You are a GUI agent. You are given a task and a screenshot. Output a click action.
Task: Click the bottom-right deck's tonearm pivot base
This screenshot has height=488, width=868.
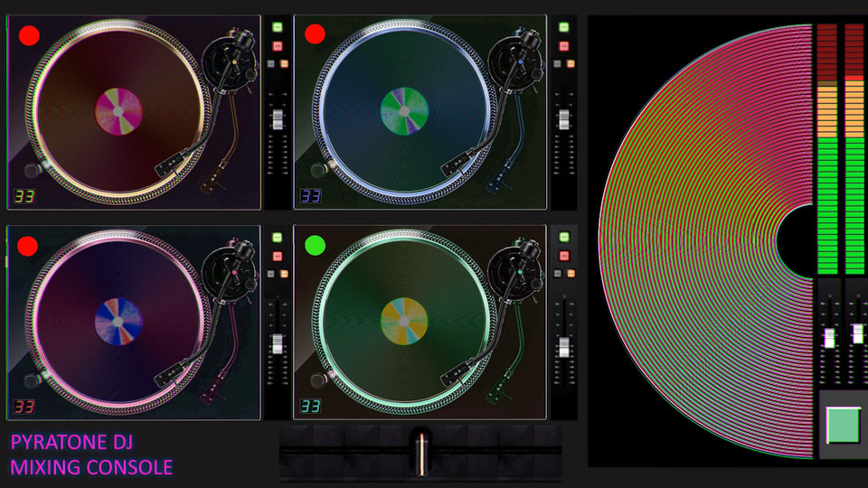516,274
